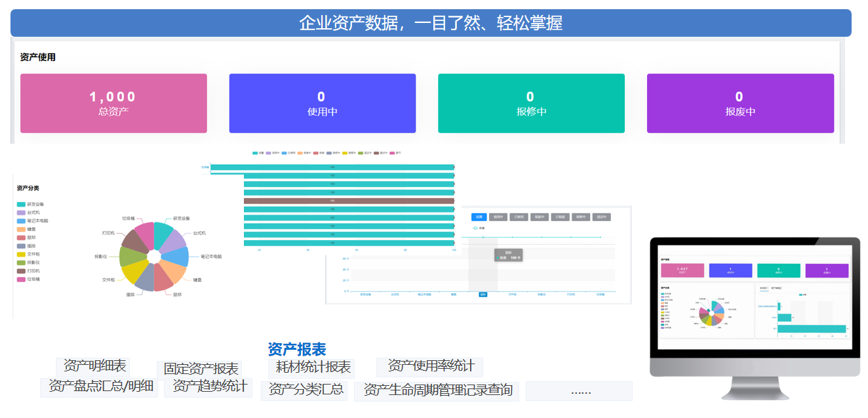This screenshot has height=418, width=868.
Task: Open the 耗材统计报表 report
Action: pos(313,367)
